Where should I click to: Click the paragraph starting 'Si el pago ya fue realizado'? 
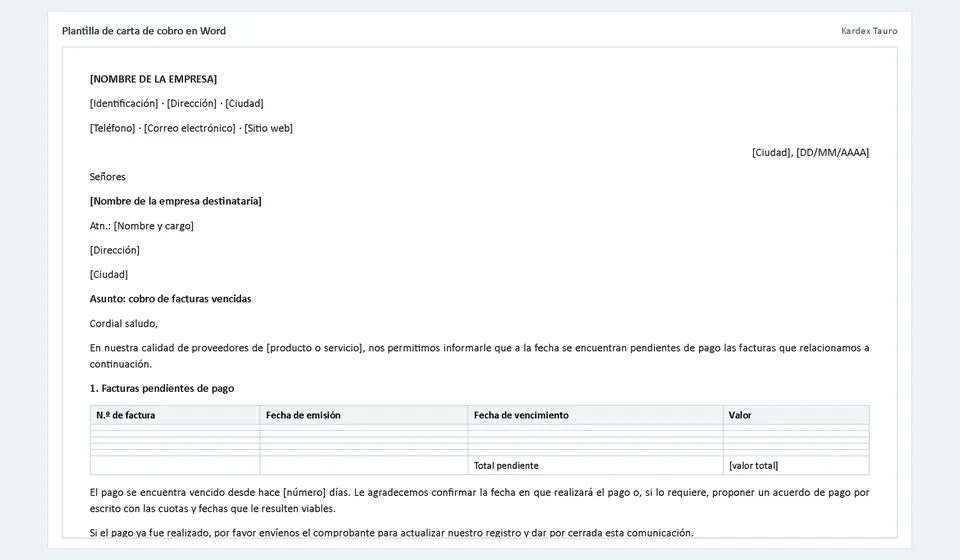[391, 532]
